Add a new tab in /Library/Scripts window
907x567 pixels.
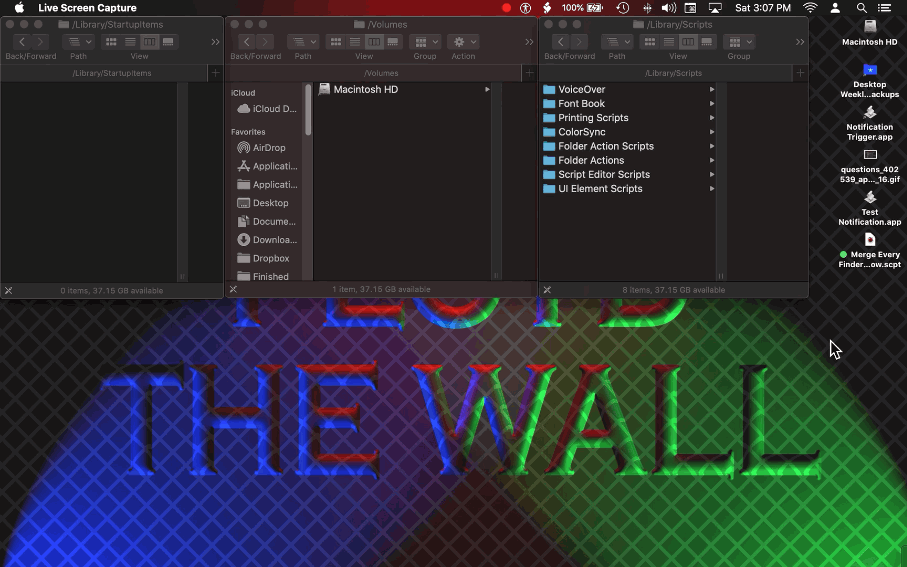pyautogui.click(x=800, y=73)
